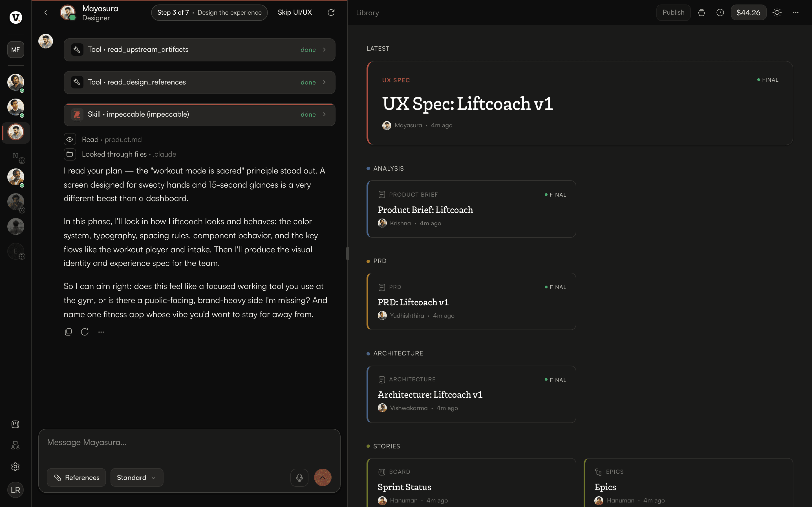Click the Publish button
The image size is (812, 507).
pos(673,13)
